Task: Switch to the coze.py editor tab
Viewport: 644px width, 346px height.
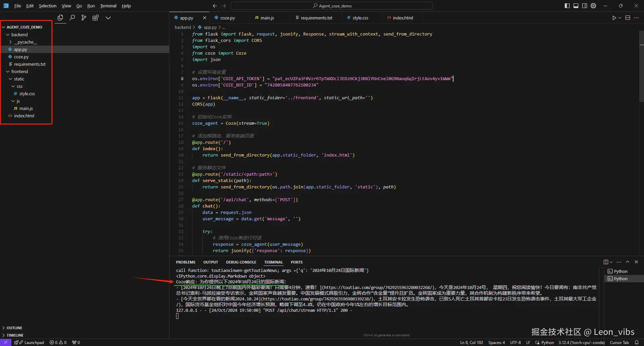Action: tap(227, 18)
